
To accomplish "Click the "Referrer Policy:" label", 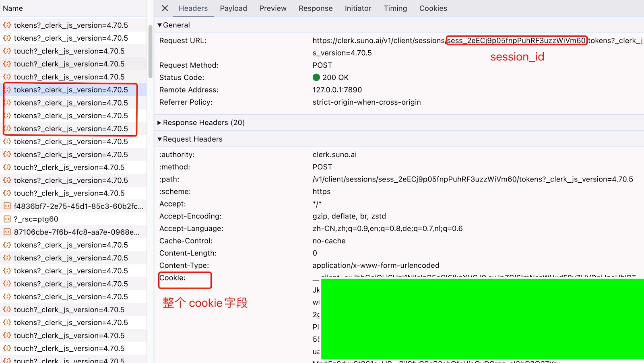I will point(186,102).
